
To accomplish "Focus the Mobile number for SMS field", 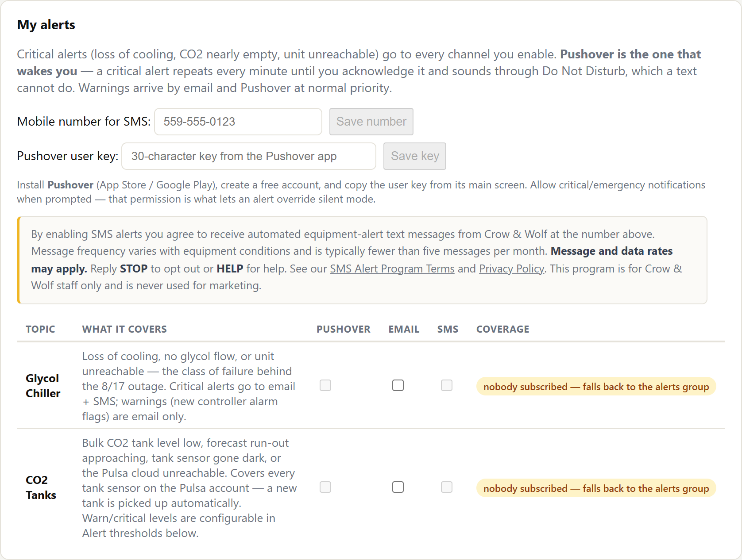I will click(x=238, y=122).
